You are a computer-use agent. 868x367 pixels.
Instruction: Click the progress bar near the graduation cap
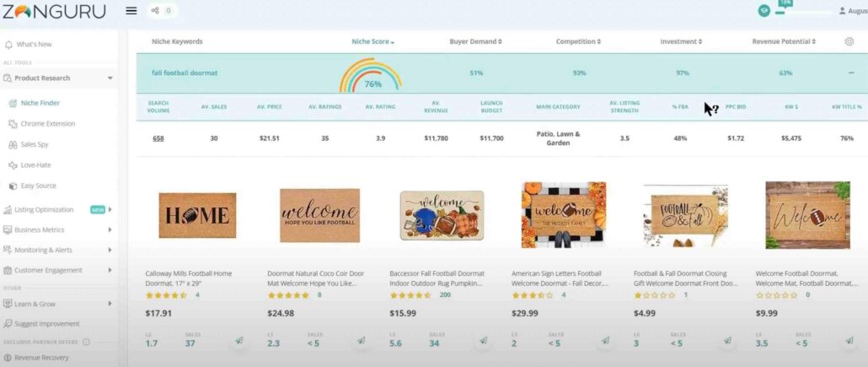(x=802, y=12)
